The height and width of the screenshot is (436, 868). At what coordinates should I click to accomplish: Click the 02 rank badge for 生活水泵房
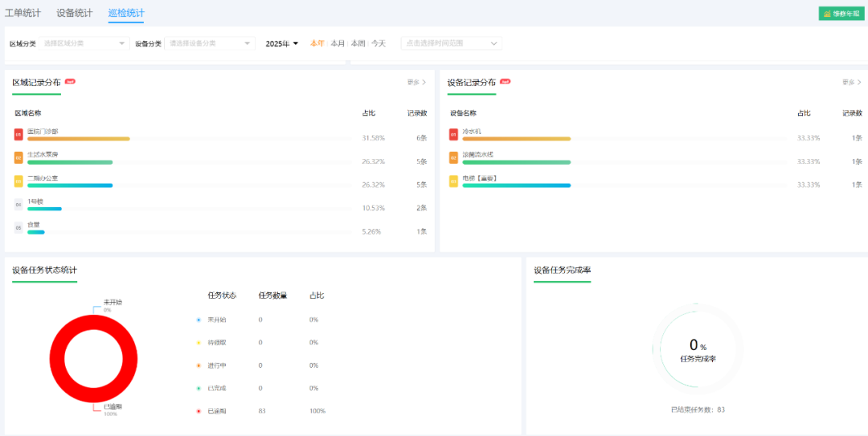(x=18, y=157)
